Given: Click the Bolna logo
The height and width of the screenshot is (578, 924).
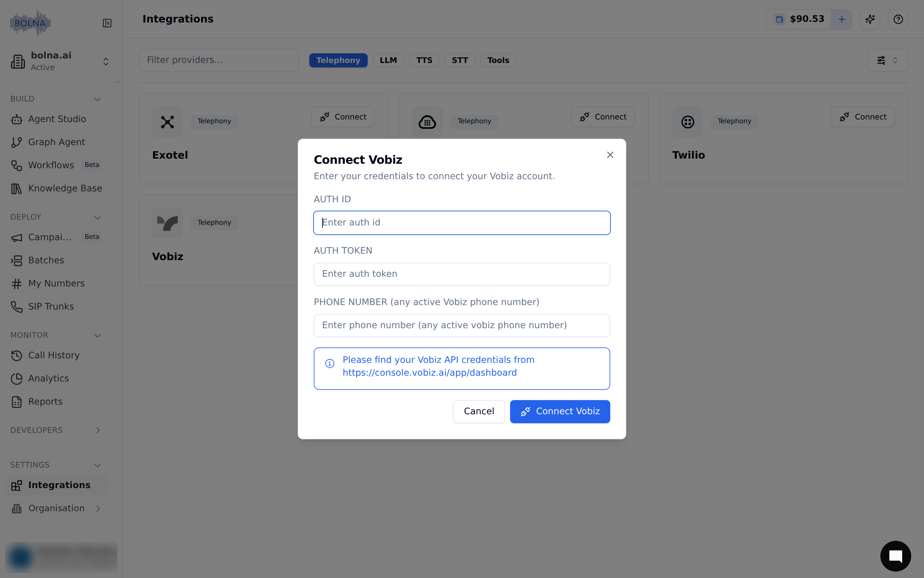Looking at the screenshot, I should (30, 23).
